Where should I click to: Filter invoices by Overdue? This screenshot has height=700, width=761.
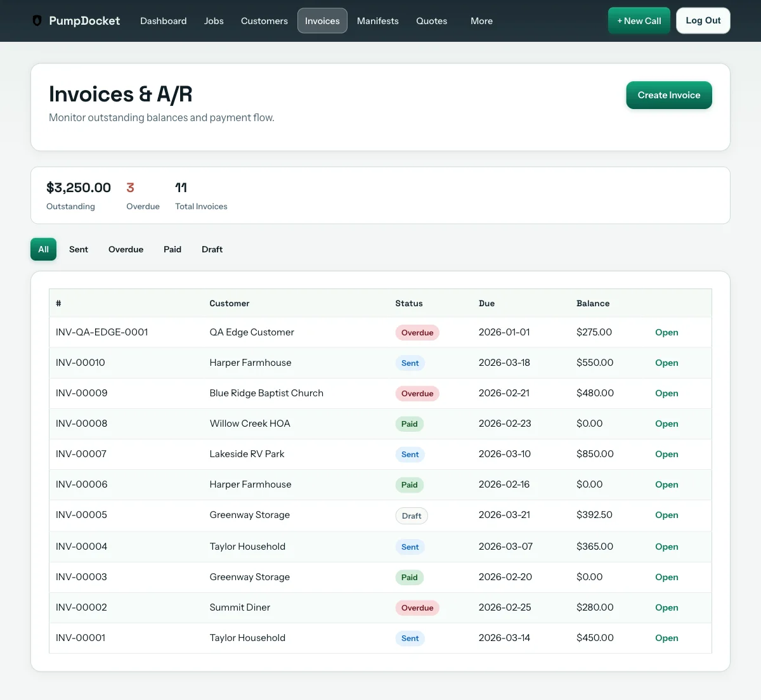tap(126, 249)
